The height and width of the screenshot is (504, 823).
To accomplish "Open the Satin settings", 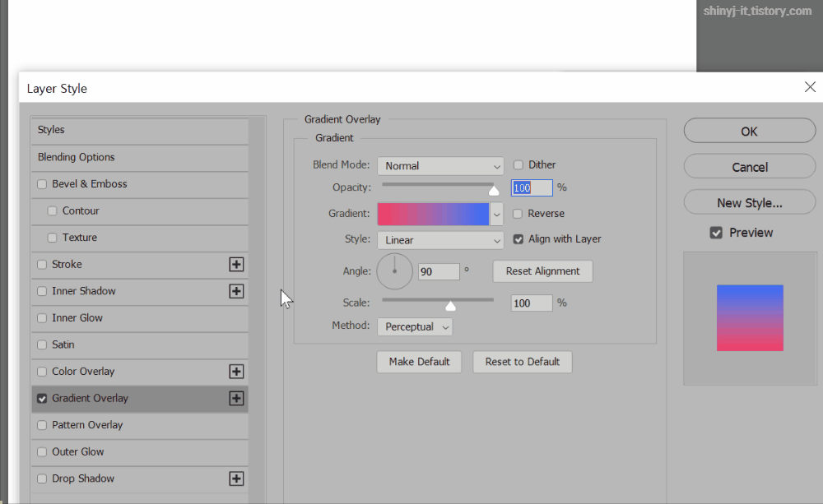I will [x=63, y=344].
